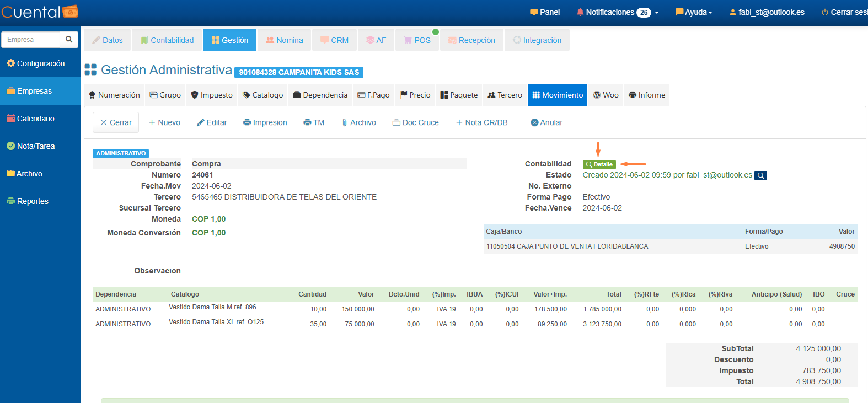Screen dimensions: 868x403
Task: Select the TM print option
Action: point(314,122)
